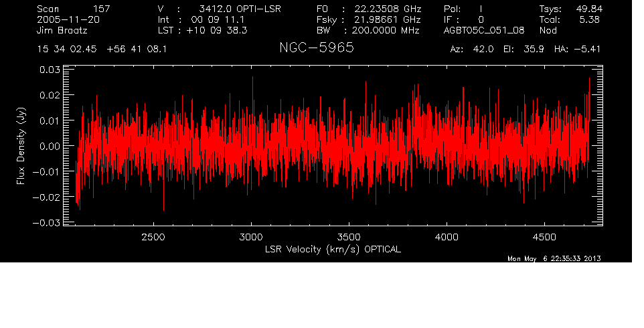The image size is (644, 328).
Task: Click the y-axis tick label '0.00'
Action: (50, 146)
